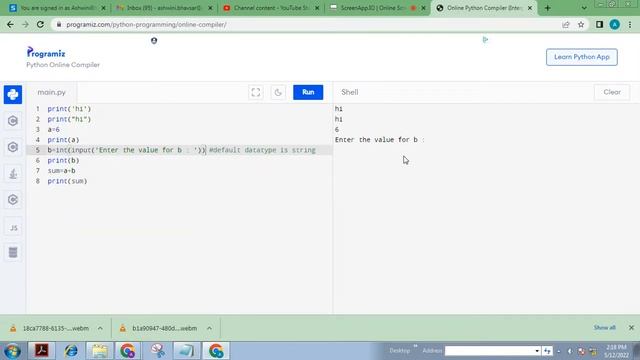The width and height of the screenshot is (640, 360).
Task: Open Adobe Reader from the taskbar
Action: click(42, 351)
